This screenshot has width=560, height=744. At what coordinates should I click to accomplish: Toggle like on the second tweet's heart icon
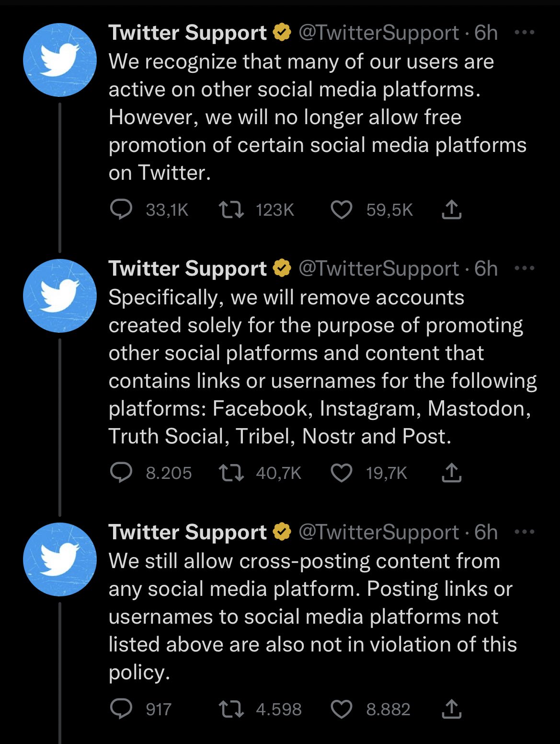tap(342, 473)
